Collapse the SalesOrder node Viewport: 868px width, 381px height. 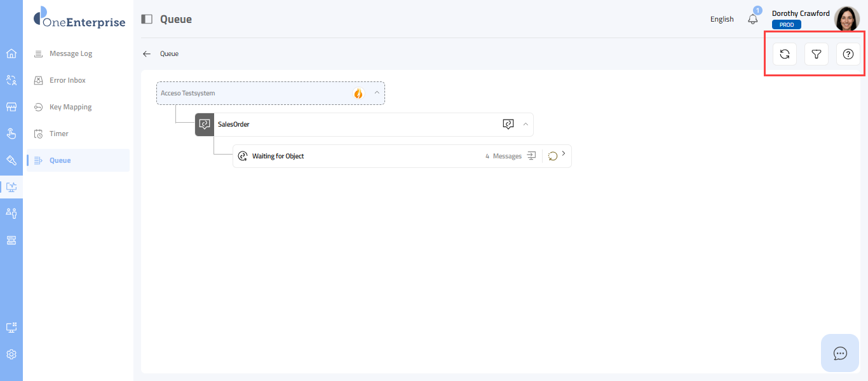[526, 124]
